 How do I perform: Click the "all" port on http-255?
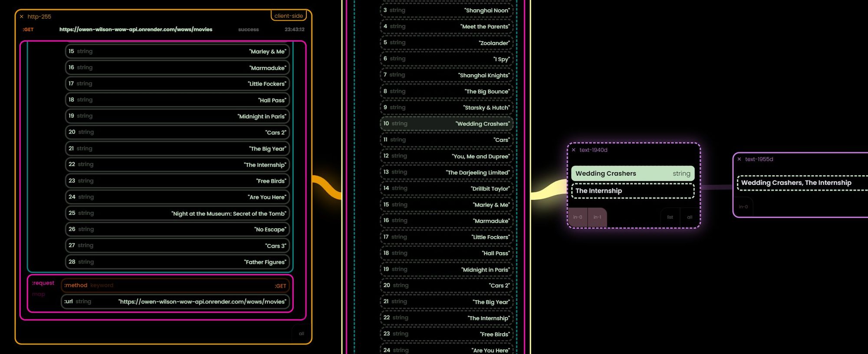[x=301, y=334]
